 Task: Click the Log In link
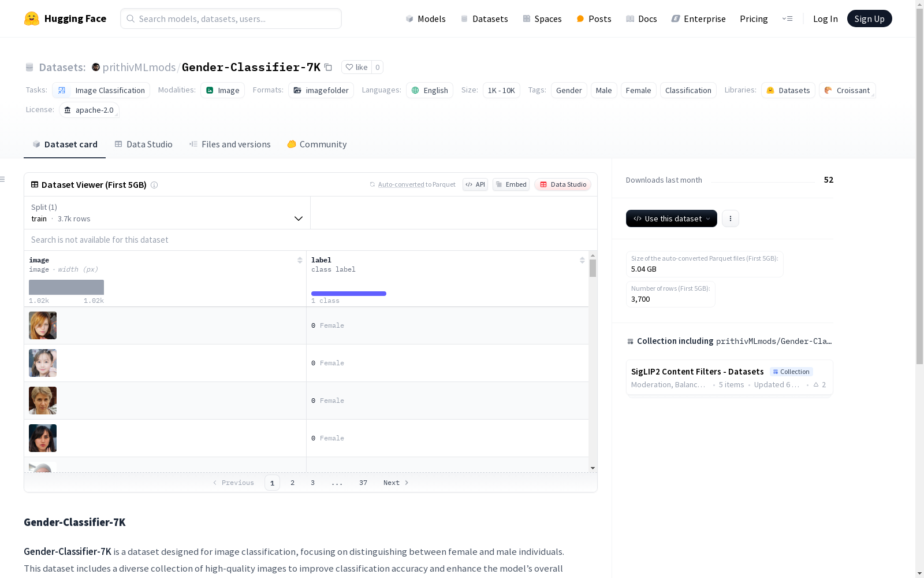[825, 18]
